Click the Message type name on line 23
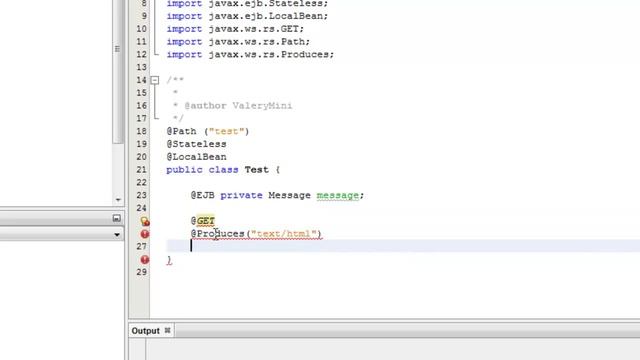 (x=289, y=196)
